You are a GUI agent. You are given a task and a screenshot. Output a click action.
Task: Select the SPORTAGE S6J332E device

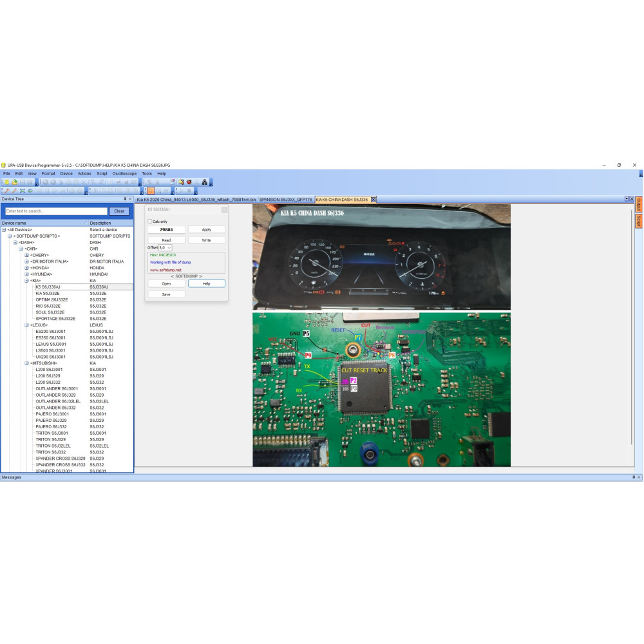tap(55, 319)
